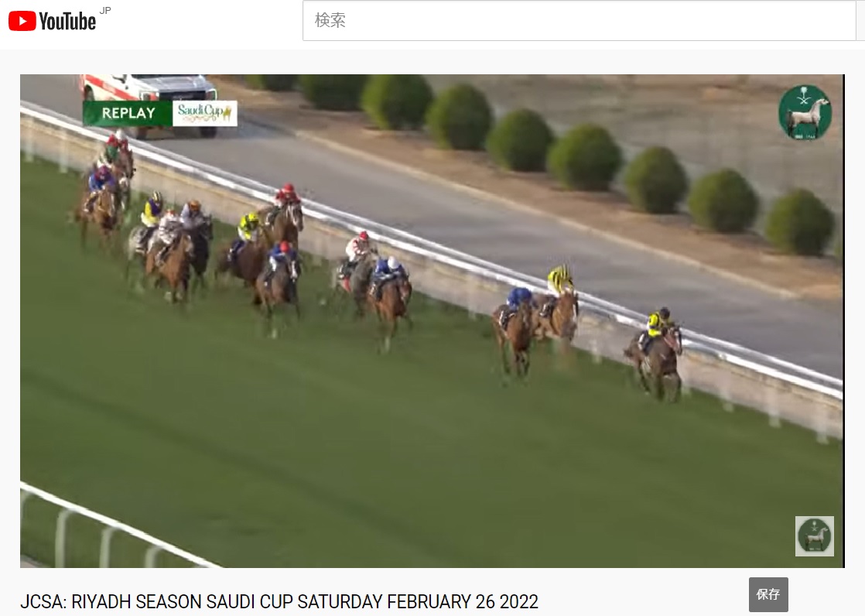Click the YouTube wordmark text
The image size is (865, 616).
tap(67, 22)
